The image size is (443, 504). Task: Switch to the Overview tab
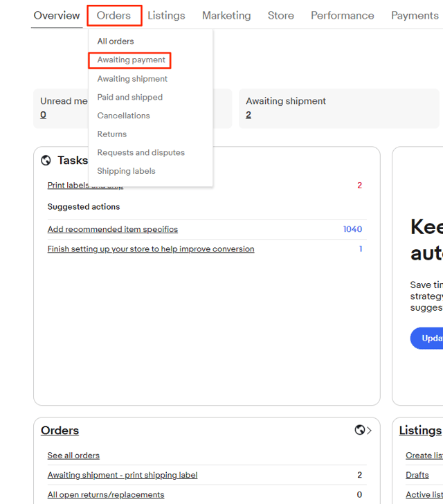(x=57, y=15)
